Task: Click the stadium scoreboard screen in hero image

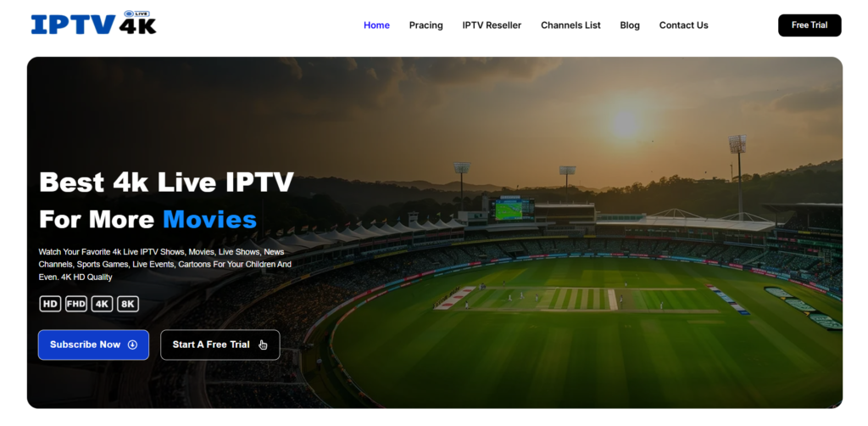Action: pos(512,208)
